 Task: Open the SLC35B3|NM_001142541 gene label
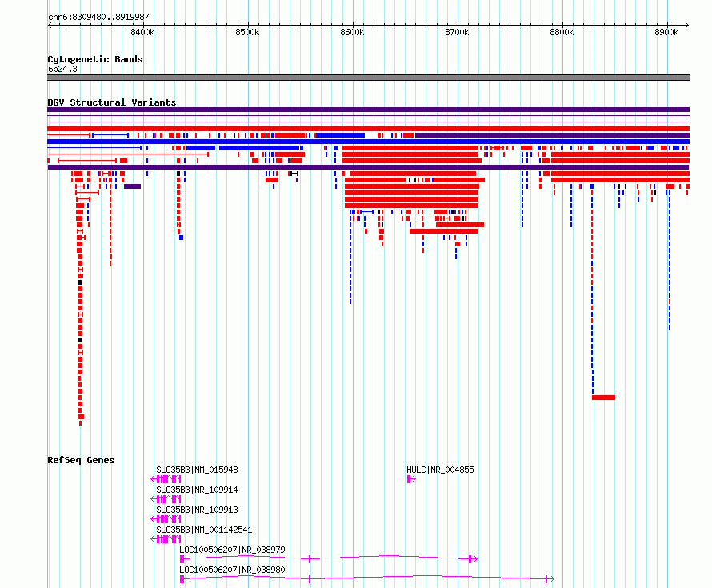204,530
